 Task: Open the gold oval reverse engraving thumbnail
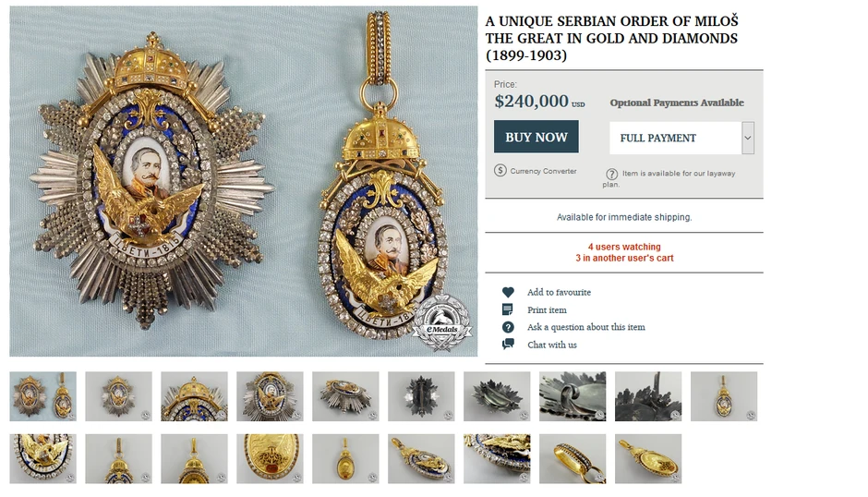pyautogui.click(x=270, y=459)
